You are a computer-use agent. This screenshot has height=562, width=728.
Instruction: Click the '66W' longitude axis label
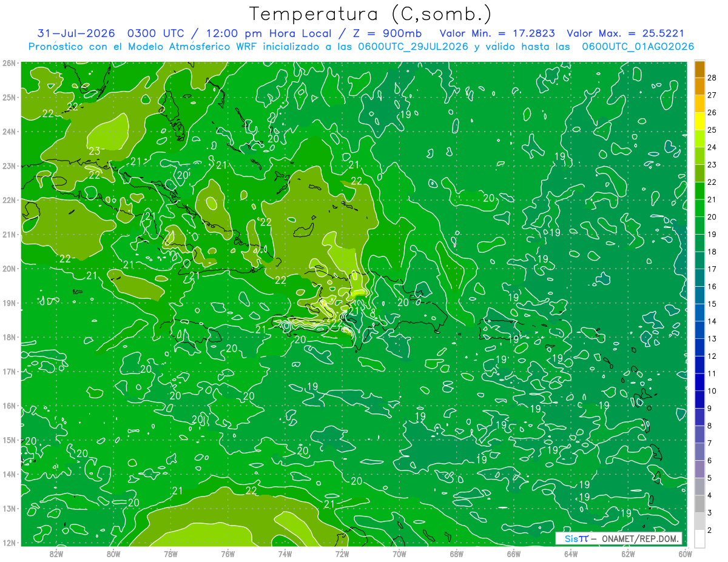coord(513,553)
